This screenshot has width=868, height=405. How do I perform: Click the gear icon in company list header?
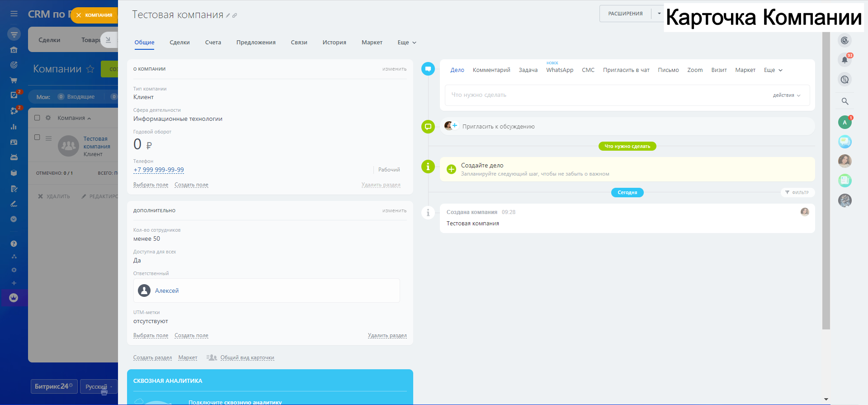[x=48, y=118]
